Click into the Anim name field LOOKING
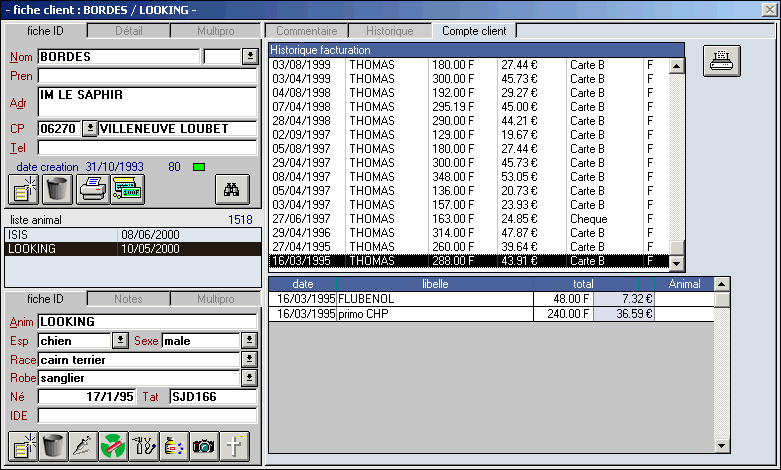The image size is (781, 470). point(147,322)
